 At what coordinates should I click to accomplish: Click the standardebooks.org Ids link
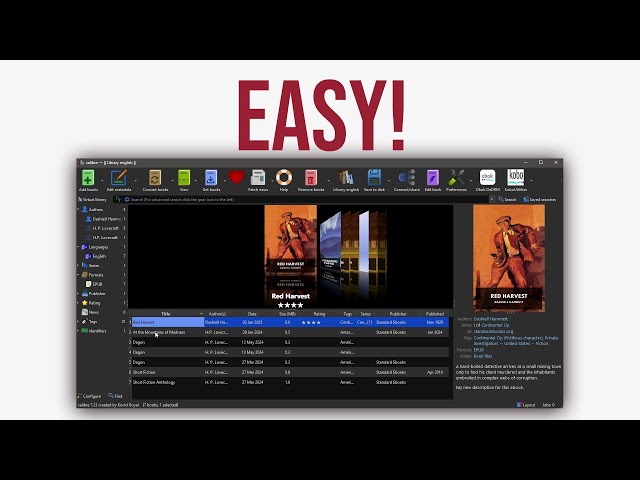493,331
